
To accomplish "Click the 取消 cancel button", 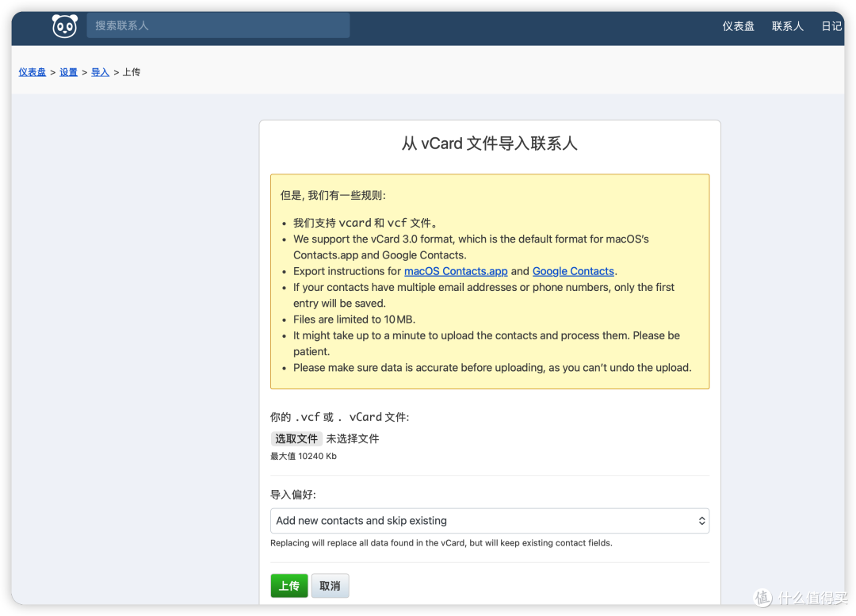I will pyautogui.click(x=330, y=586).
